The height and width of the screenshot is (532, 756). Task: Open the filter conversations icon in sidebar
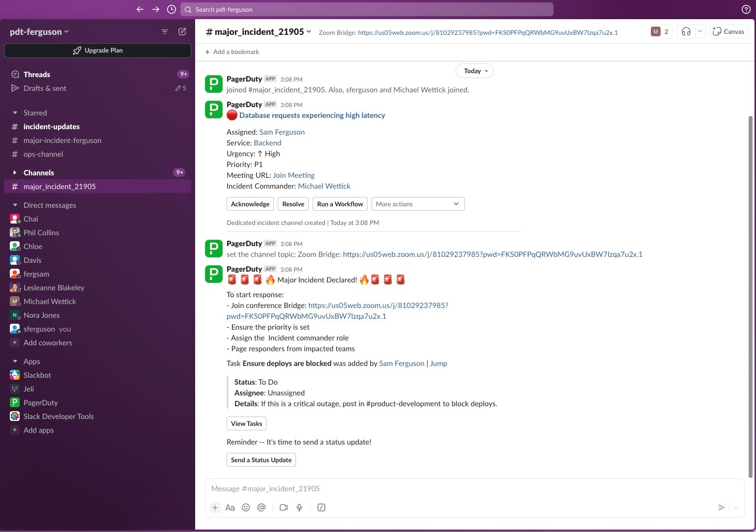[x=165, y=31]
